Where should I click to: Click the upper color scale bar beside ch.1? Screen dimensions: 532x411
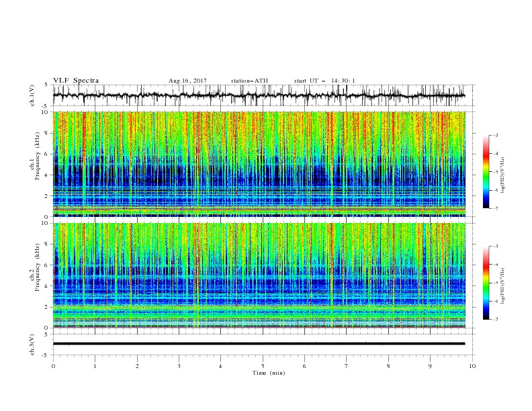[486, 171]
